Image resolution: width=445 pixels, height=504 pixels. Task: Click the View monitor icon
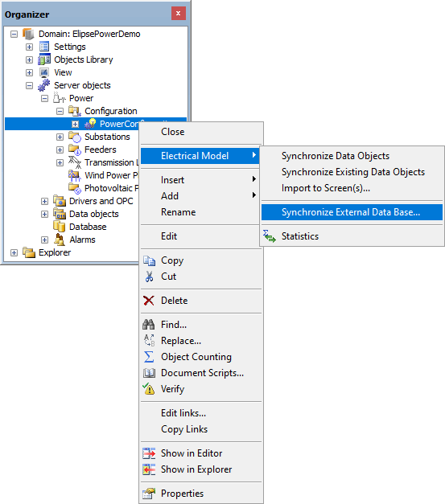pyautogui.click(x=44, y=72)
